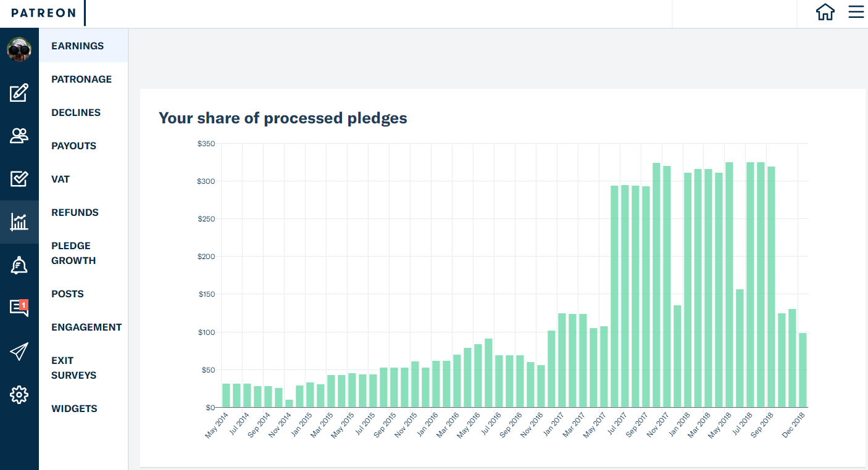
Task: Open the Declines page
Action: click(x=76, y=112)
